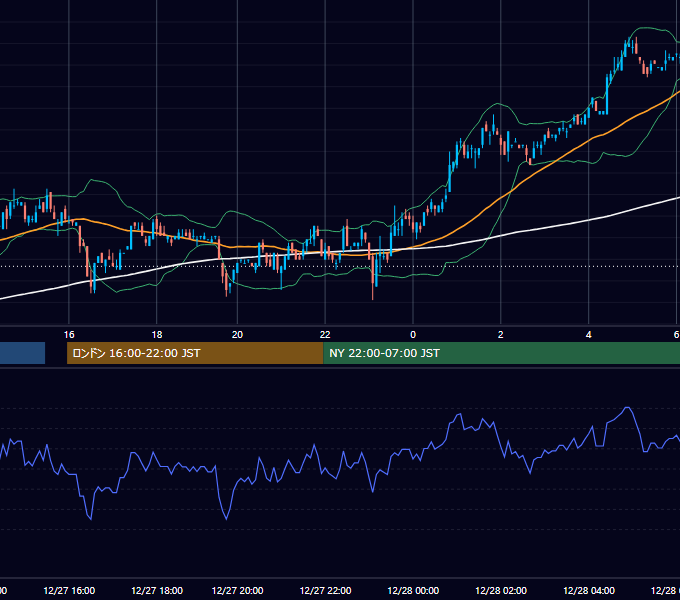
Task: Click the 12/27 18:00 time label
Action: pyautogui.click(x=157, y=590)
